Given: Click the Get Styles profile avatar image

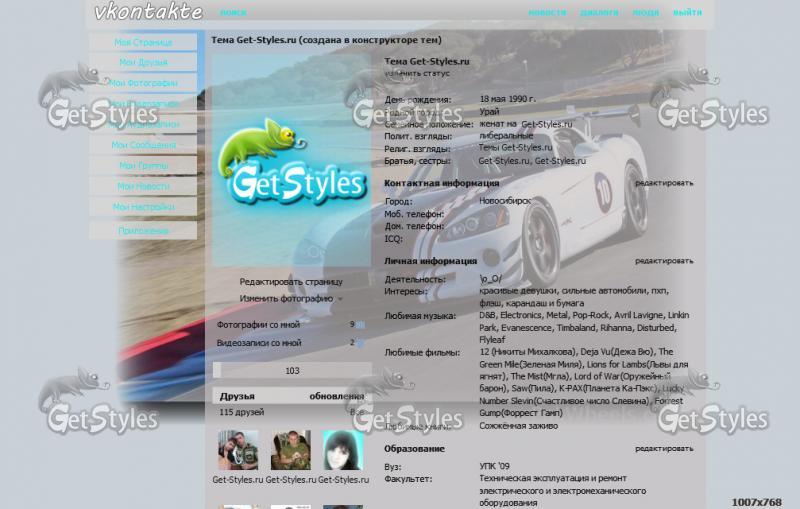Looking at the screenshot, I should [x=291, y=161].
